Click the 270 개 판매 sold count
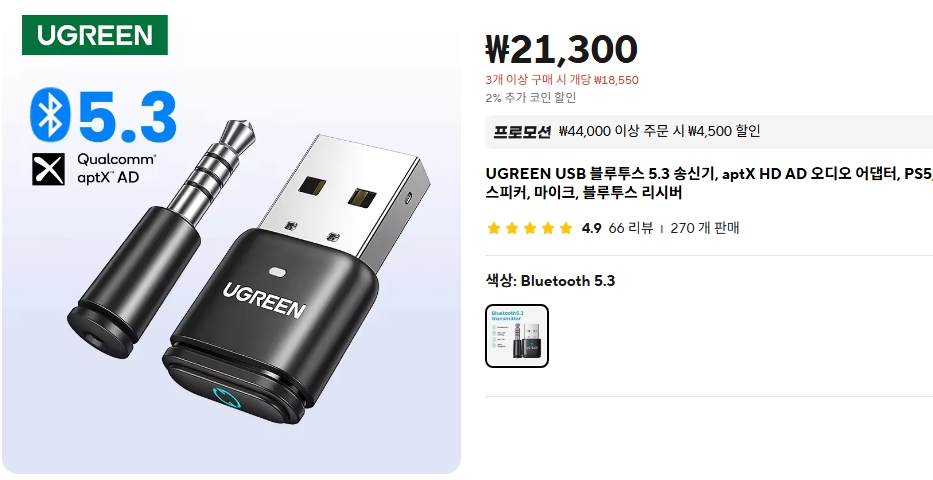This screenshot has width=933, height=480. pyautogui.click(x=705, y=228)
